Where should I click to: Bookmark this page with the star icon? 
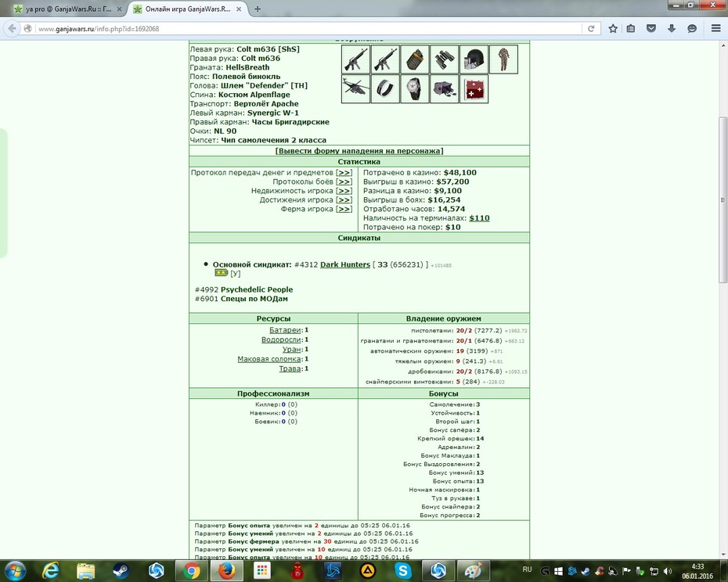click(613, 28)
